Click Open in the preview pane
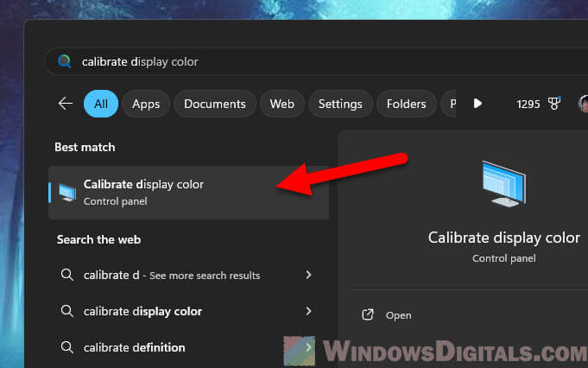 tap(398, 315)
